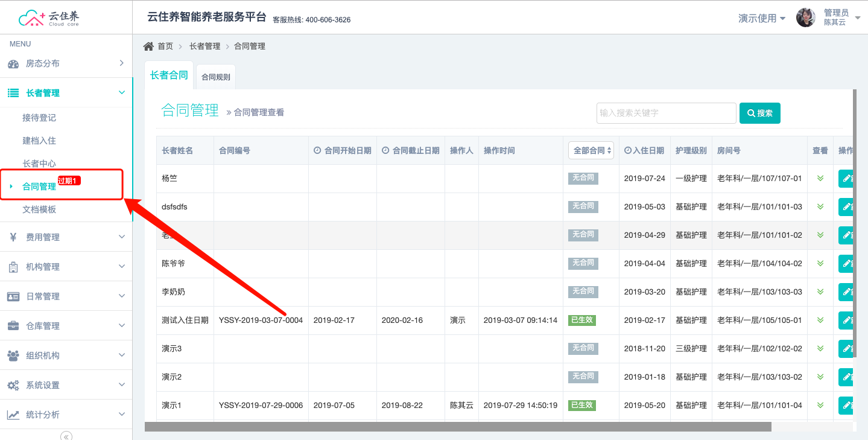Click 长者管理 breadcrumb link

(204, 46)
